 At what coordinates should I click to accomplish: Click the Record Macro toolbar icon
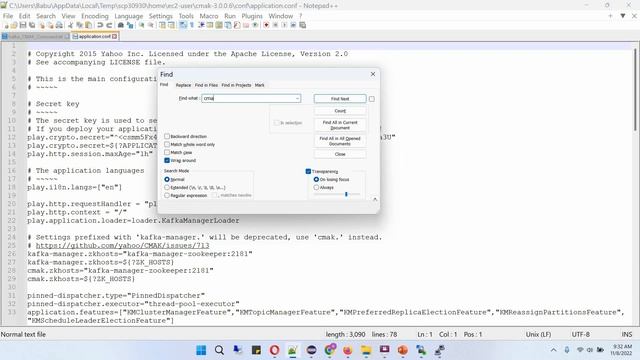(x=266, y=25)
